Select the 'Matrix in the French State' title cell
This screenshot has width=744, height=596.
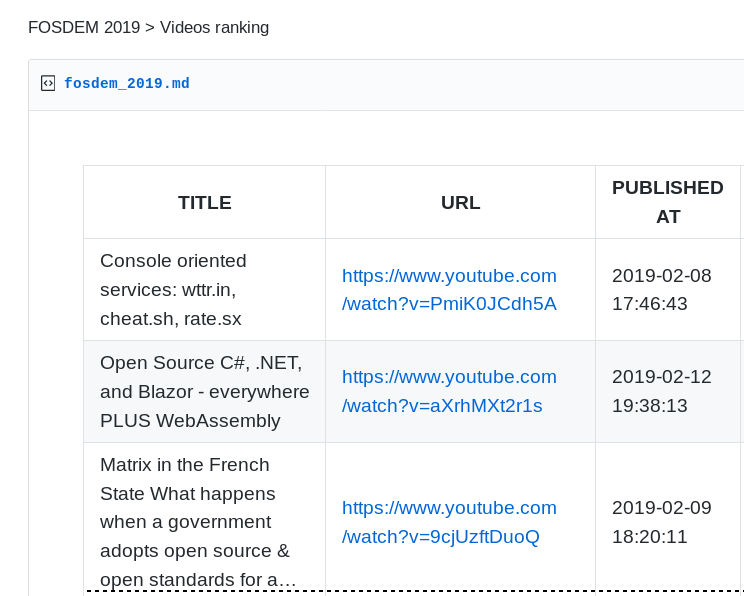click(x=205, y=519)
